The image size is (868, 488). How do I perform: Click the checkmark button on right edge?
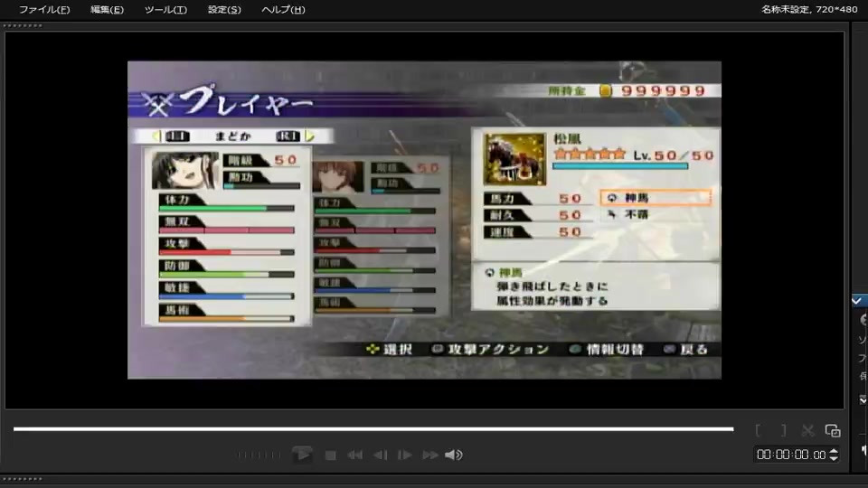857,301
